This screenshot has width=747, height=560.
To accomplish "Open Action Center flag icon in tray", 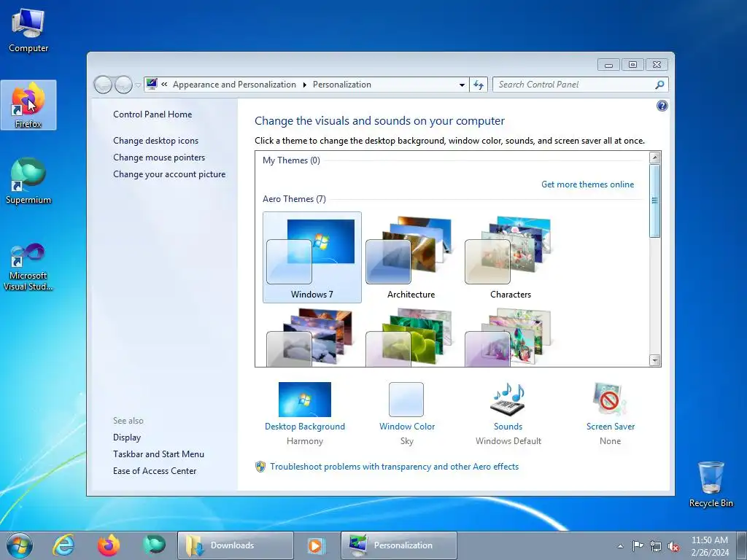I will click(638, 545).
